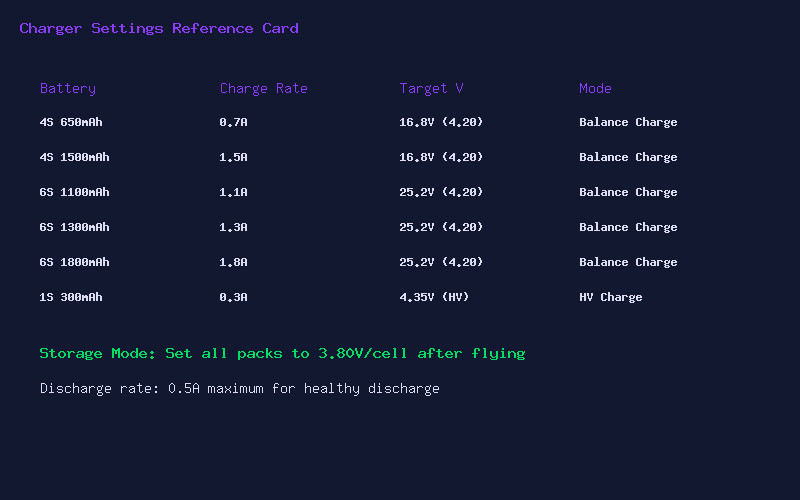
Task: Click the '4.35V (HV)' target voltage
Action: coord(434,297)
